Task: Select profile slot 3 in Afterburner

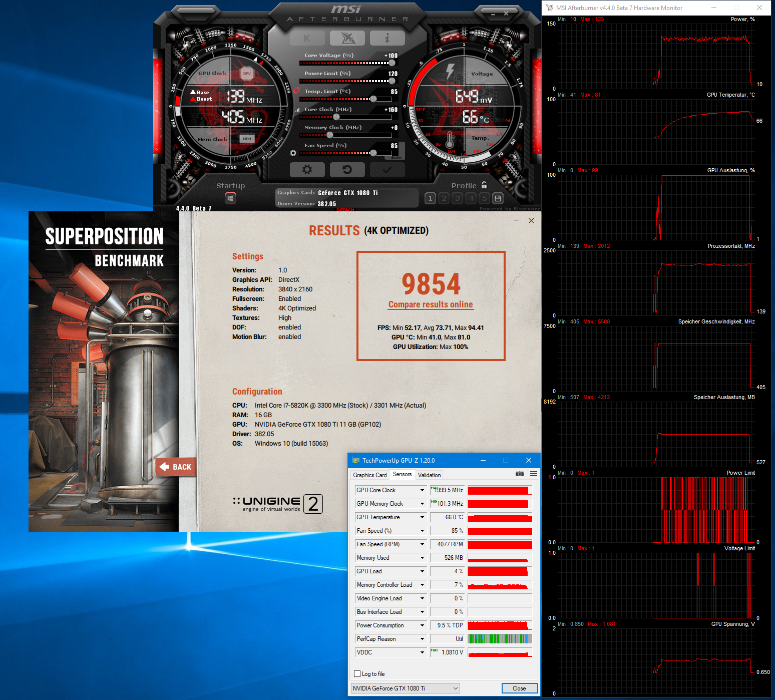Action: 457,198
